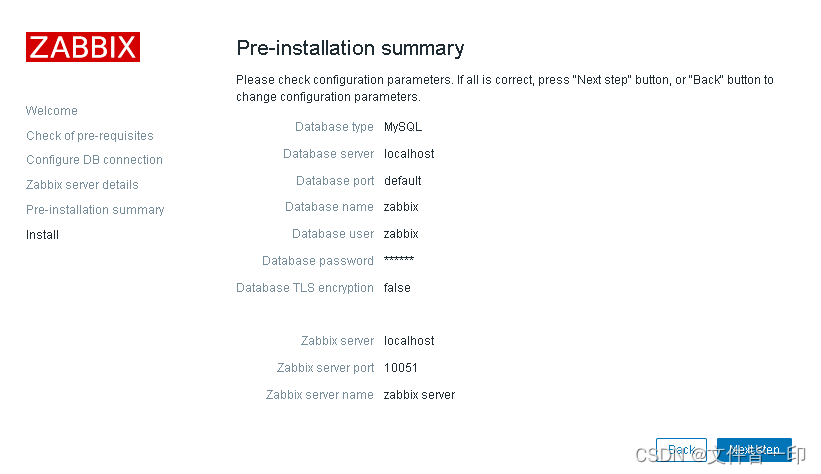The width and height of the screenshot is (821, 474).
Task: Select the Database server localhost value
Action: 409,153
